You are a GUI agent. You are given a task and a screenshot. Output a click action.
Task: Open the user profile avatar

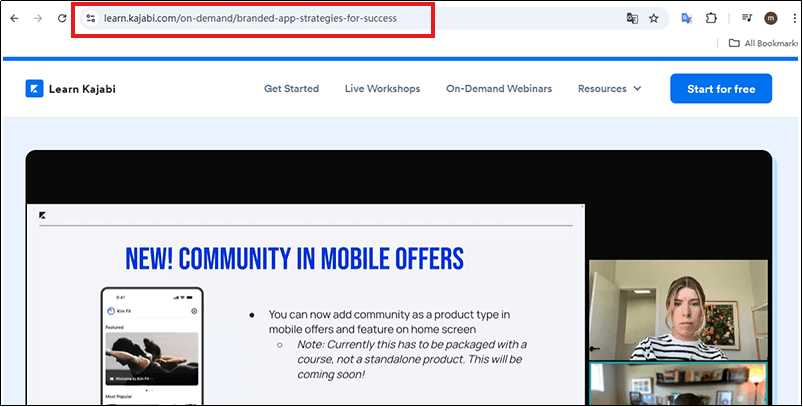[x=770, y=18]
